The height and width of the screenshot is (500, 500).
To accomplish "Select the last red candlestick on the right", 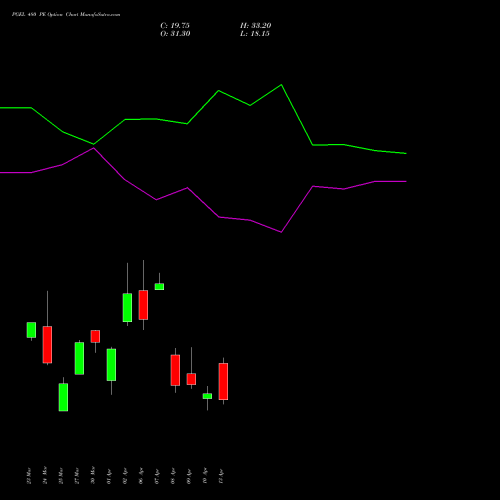I will 223,381.
